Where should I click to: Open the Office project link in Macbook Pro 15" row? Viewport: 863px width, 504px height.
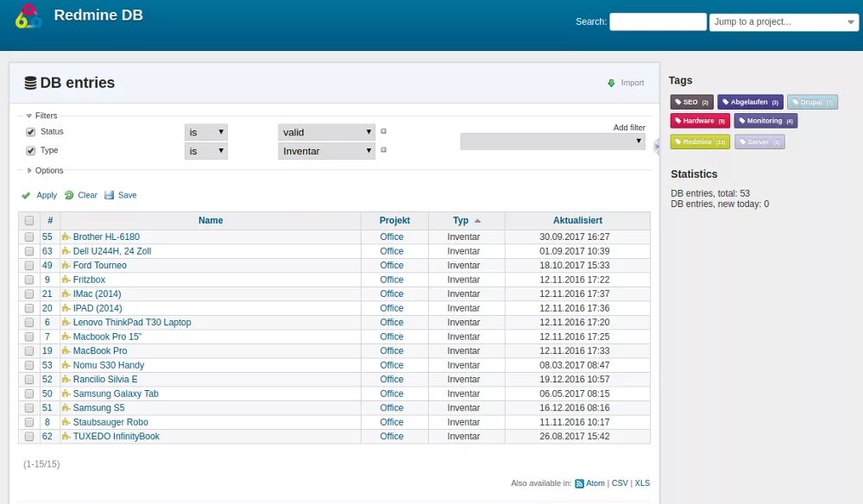click(392, 337)
